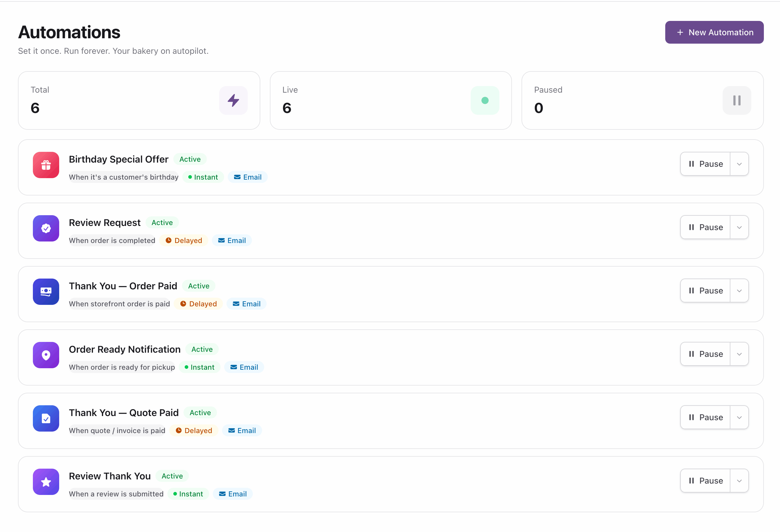Viewport: 780px width, 532px height.
Task: Click the pause icon in the Paused card
Action: (737, 100)
